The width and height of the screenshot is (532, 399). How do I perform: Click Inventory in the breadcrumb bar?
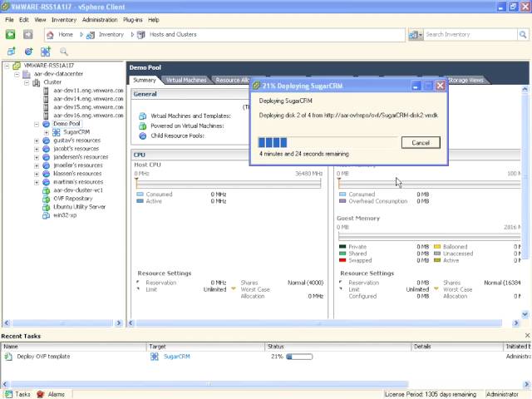coord(111,35)
